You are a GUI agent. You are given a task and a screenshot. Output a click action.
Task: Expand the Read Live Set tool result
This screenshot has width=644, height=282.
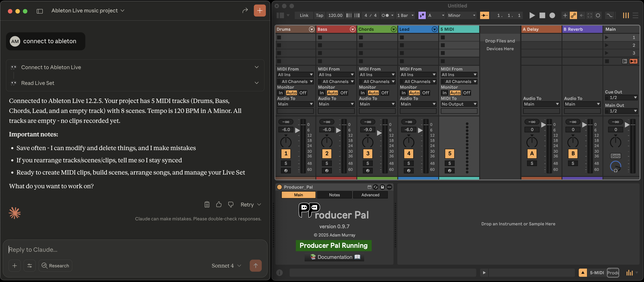click(256, 83)
